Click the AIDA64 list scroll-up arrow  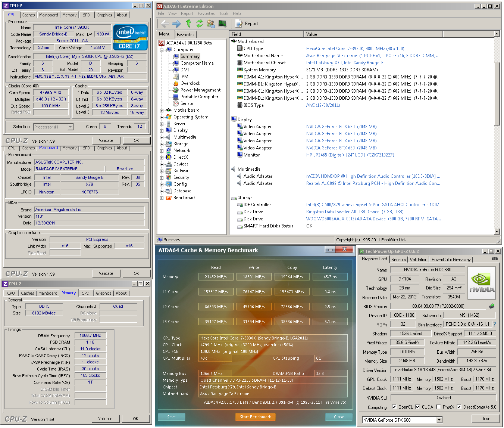tap(497, 34)
